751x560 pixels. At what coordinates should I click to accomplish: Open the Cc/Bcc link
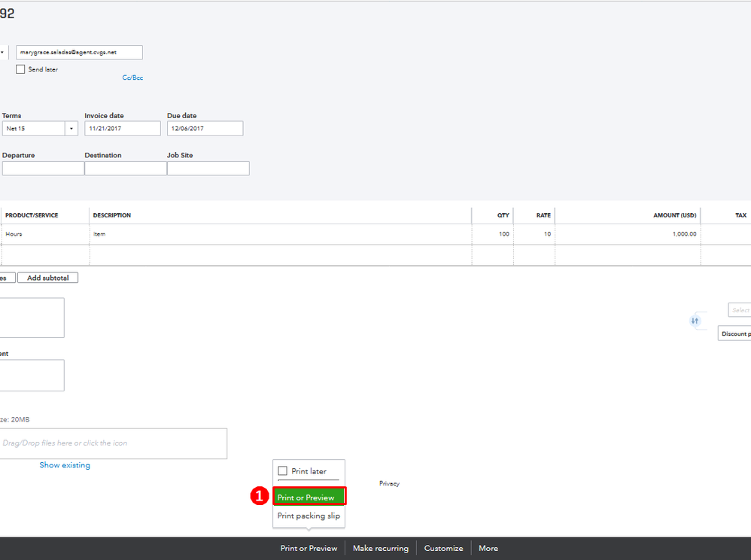point(132,78)
